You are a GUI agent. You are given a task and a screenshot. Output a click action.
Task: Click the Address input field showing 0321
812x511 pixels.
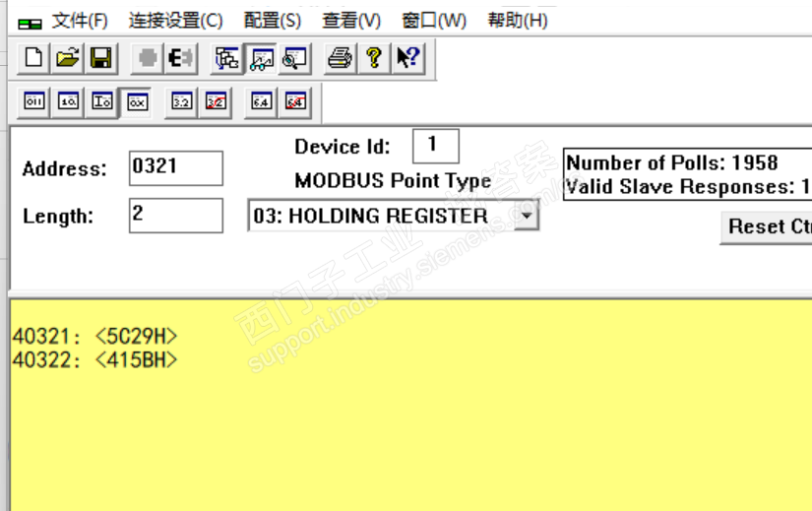(x=176, y=168)
